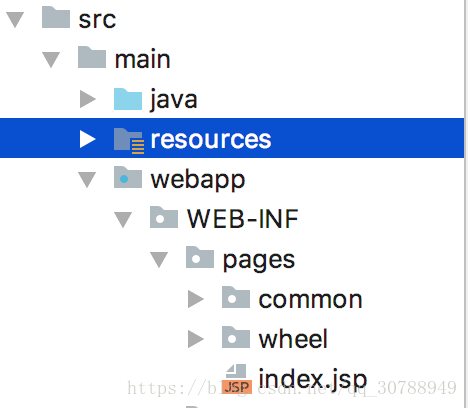The width and height of the screenshot is (468, 408).
Task: Select the pages tree row label
Action: 259,260
